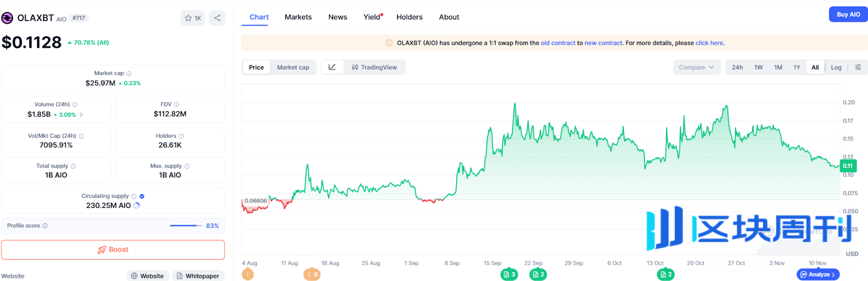Open the Vol/Mkt Cap (24h) info icon

(81, 136)
